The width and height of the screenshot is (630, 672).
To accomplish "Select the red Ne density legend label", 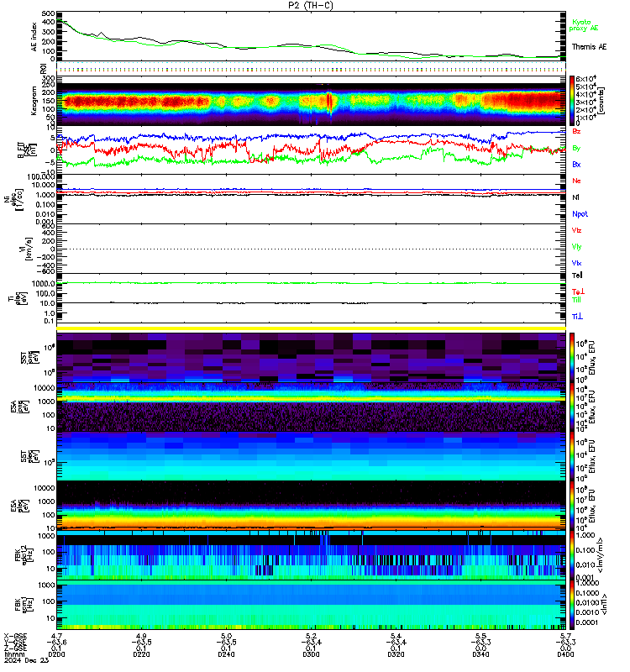I will (576, 181).
